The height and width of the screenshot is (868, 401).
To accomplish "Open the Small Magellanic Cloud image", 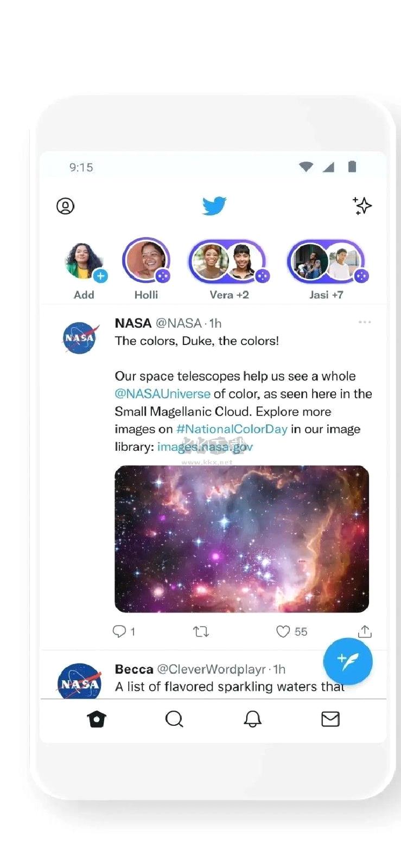I will [x=241, y=539].
